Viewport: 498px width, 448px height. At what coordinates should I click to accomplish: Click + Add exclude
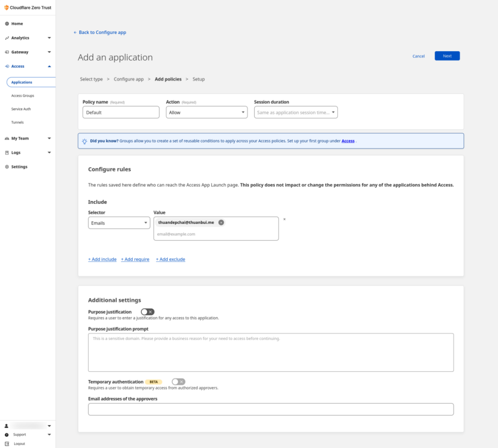[171, 259]
